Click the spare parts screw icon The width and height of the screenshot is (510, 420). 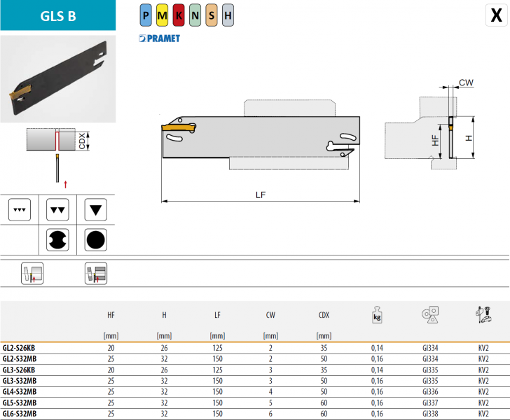click(x=483, y=316)
